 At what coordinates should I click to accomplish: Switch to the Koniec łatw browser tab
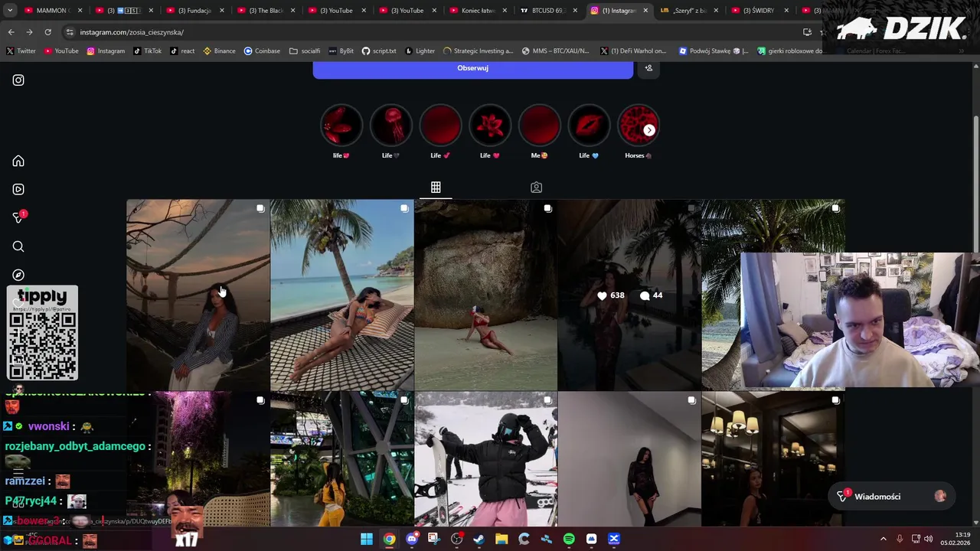pyautogui.click(x=478, y=11)
